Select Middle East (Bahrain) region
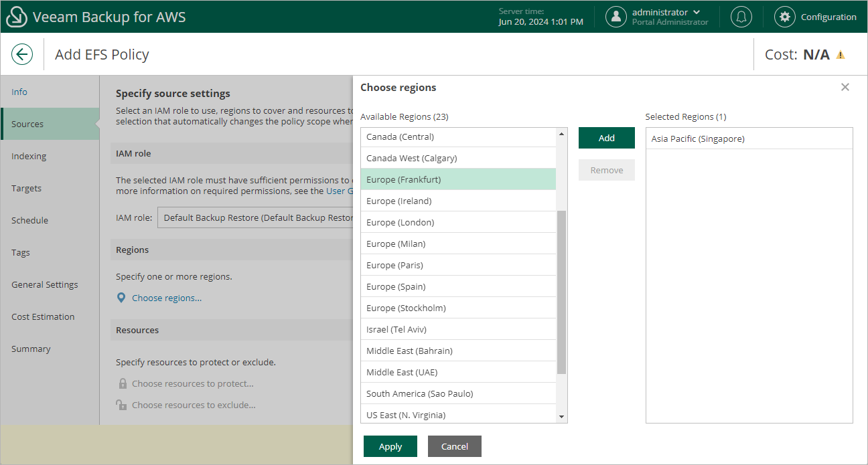 click(458, 351)
